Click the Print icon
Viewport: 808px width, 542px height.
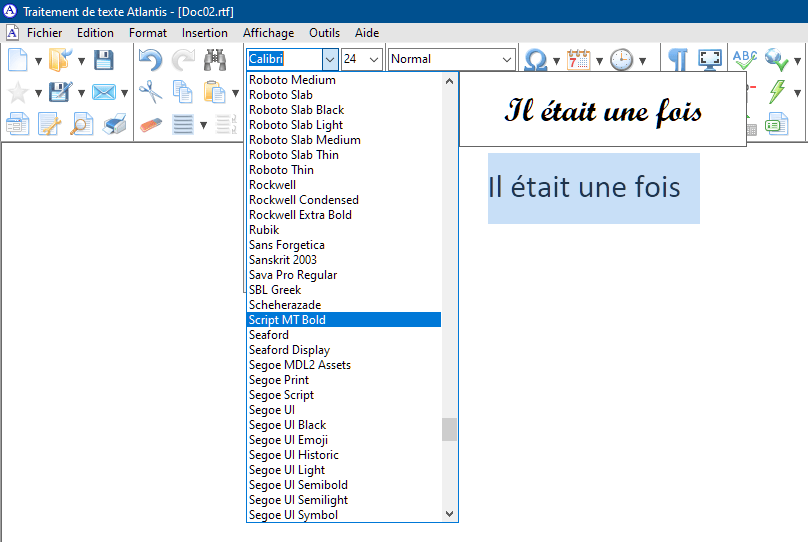pyautogui.click(x=115, y=125)
